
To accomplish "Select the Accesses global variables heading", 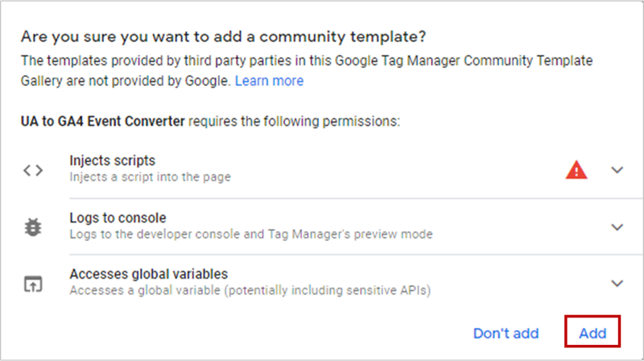I will [x=148, y=274].
